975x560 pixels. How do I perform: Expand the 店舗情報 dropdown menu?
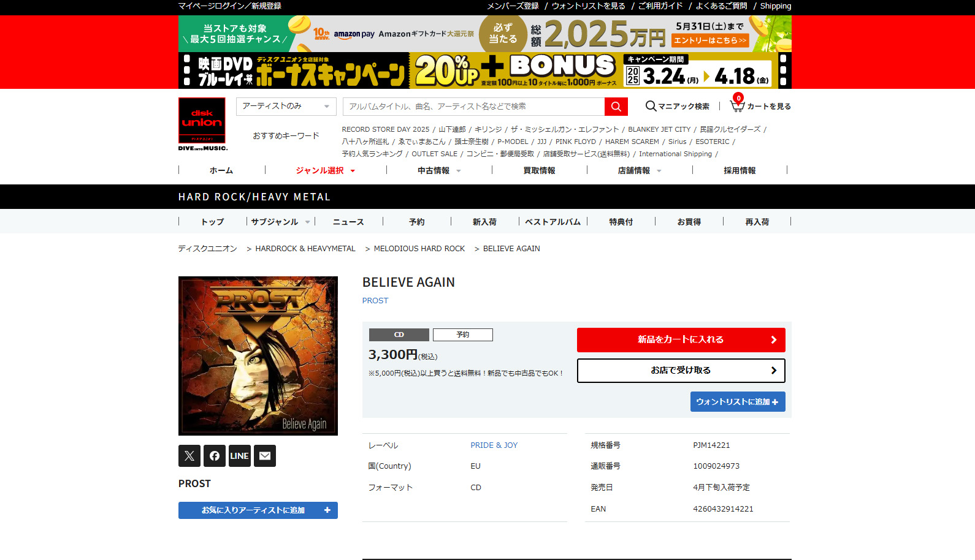(640, 170)
